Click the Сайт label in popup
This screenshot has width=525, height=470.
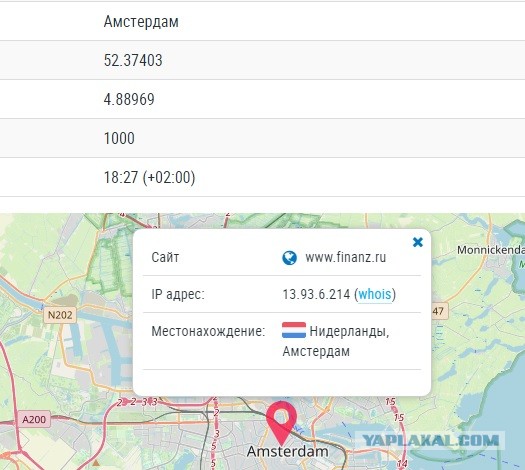pyautogui.click(x=165, y=257)
